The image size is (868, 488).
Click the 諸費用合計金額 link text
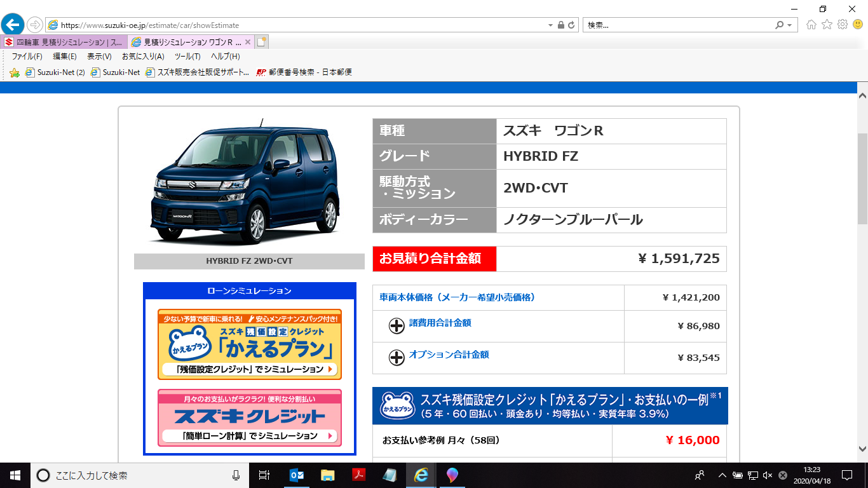[440, 323]
